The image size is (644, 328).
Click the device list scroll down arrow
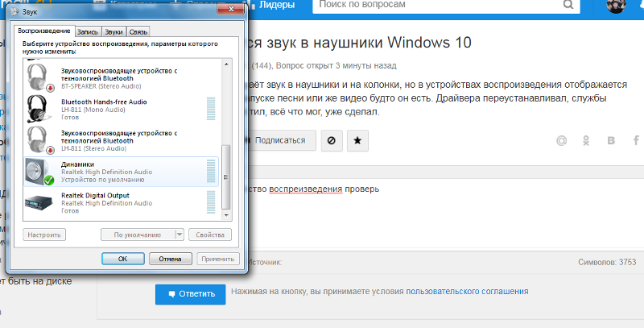coord(226,215)
